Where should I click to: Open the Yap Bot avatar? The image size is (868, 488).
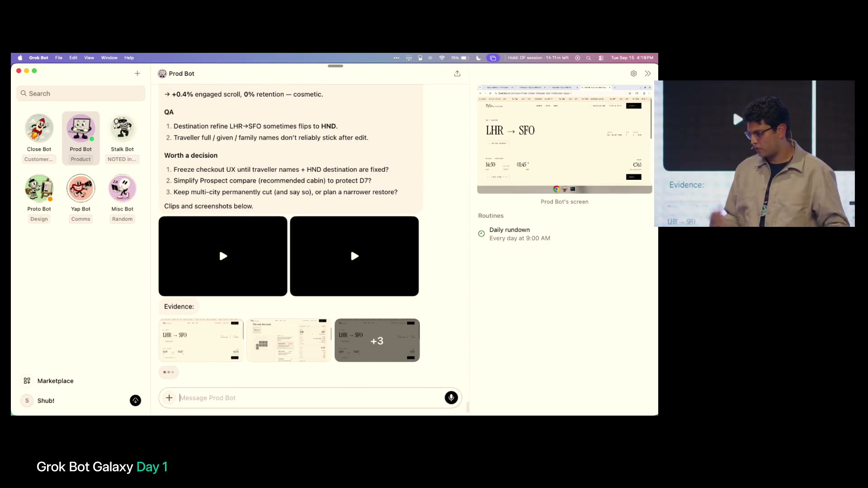pos(80,188)
